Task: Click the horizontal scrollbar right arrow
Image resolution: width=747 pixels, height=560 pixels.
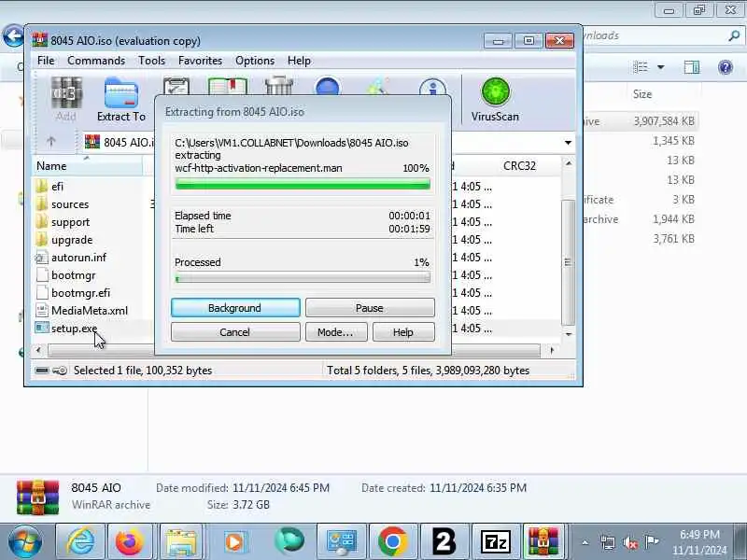Action: (x=552, y=351)
